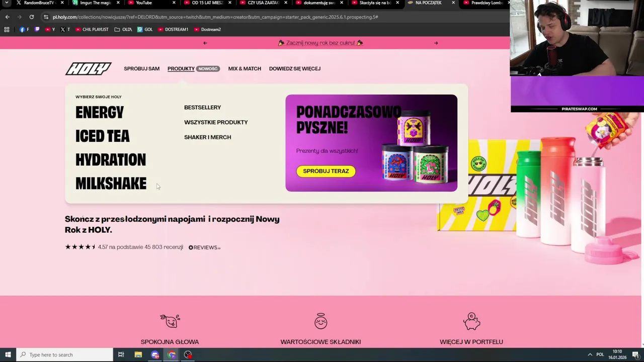This screenshot has height=362, width=644.
Task: Click the address bar URL
Action: (215, 17)
